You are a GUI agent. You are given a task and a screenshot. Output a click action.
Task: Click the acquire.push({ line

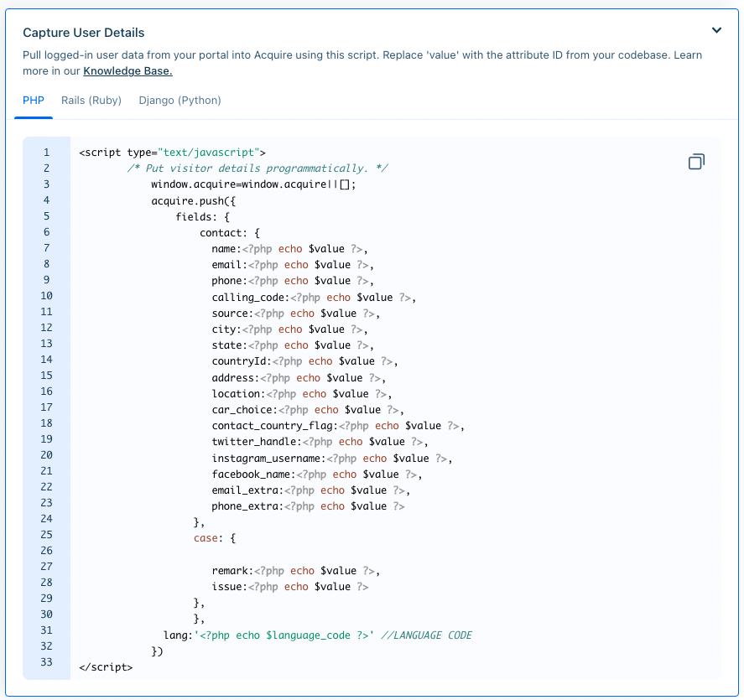coord(193,200)
